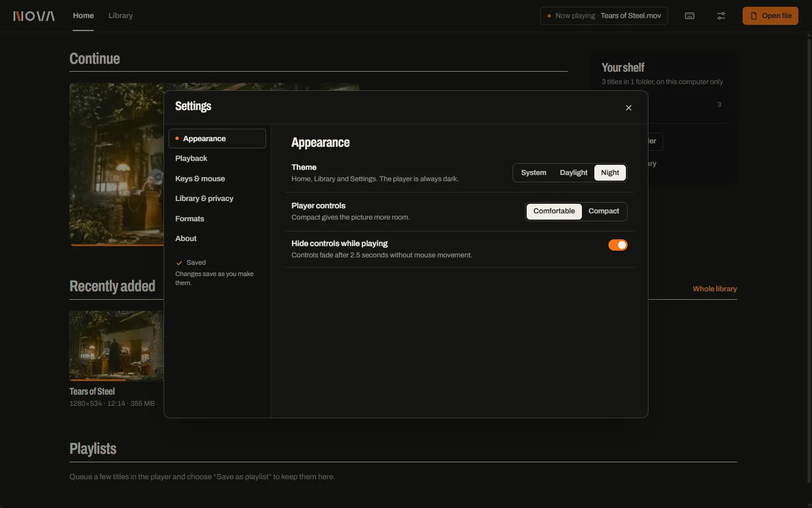Set theme to Daylight
The width and height of the screenshot is (812, 508).
[573, 173]
